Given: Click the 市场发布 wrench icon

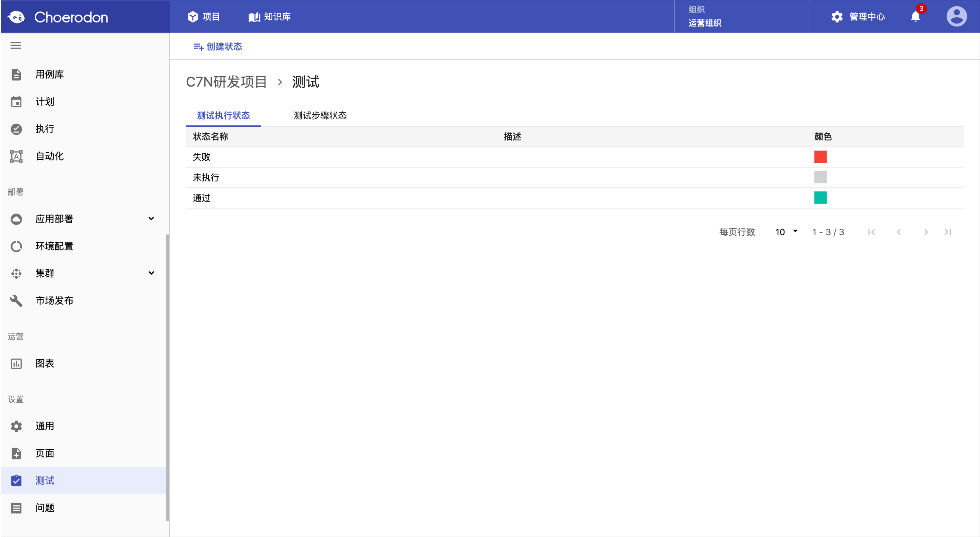Looking at the screenshot, I should pyautogui.click(x=16, y=301).
